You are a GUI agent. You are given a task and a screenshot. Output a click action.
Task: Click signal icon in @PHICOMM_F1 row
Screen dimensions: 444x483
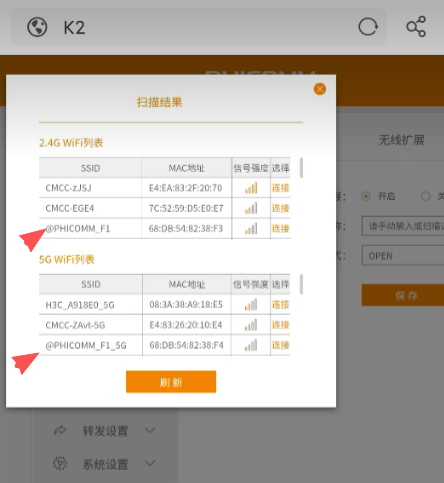tap(251, 229)
